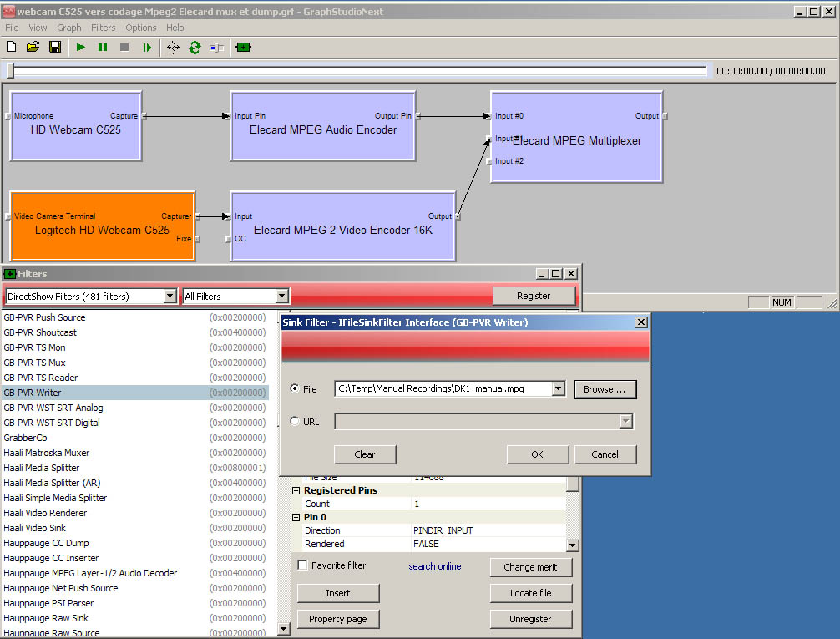
Task: Click the Unregister button
Action: pyautogui.click(x=531, y=619)
